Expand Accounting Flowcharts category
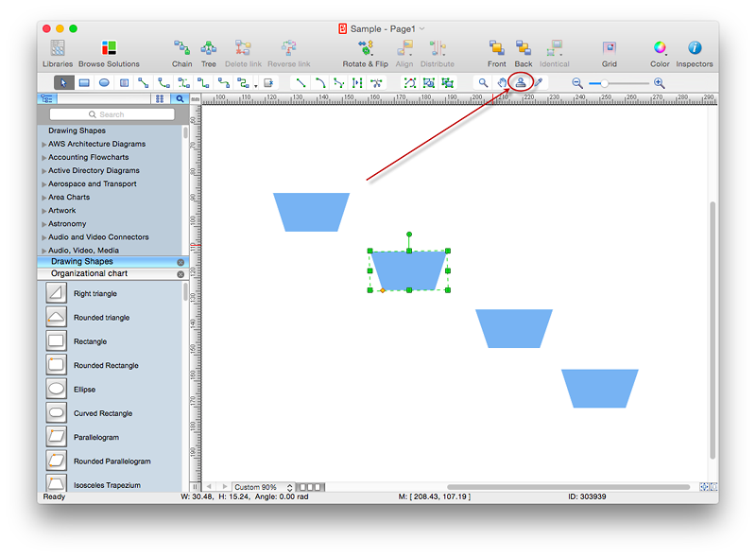The height and width of the screenshot is (557, 756). click(x=44, y=158)
